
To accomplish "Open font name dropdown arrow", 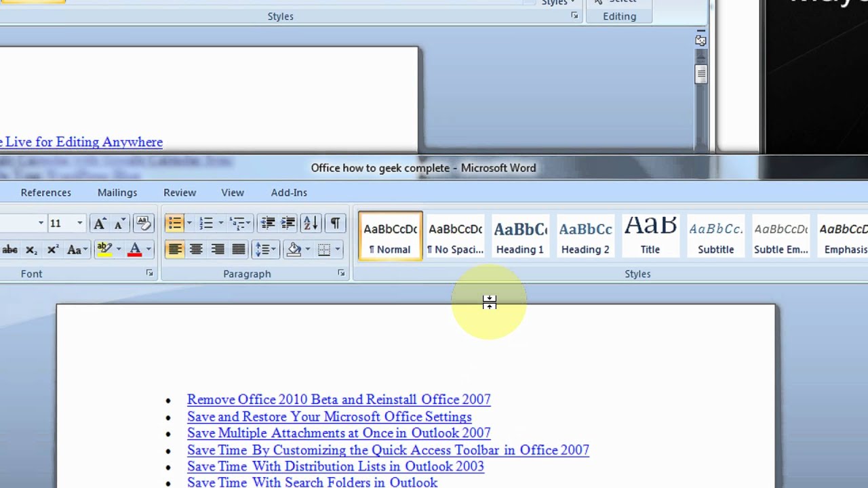I will click(x=41, y=223).
